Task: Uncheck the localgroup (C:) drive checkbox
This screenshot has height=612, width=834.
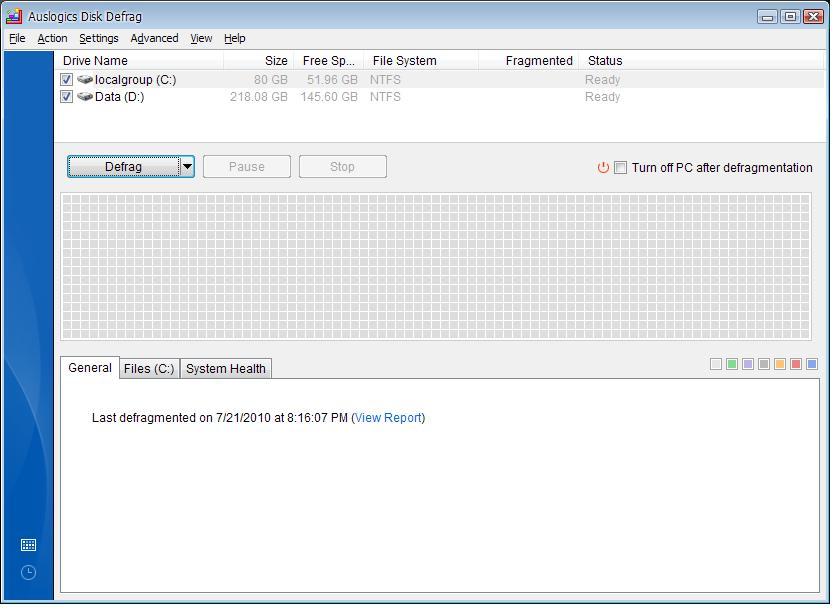Action: coord(66,80)
